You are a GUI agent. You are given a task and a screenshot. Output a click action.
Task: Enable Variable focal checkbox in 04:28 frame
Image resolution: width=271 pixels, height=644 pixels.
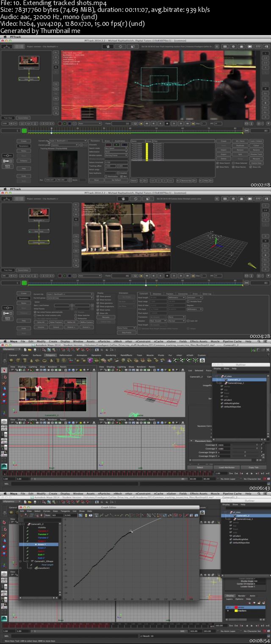[188, 301]
